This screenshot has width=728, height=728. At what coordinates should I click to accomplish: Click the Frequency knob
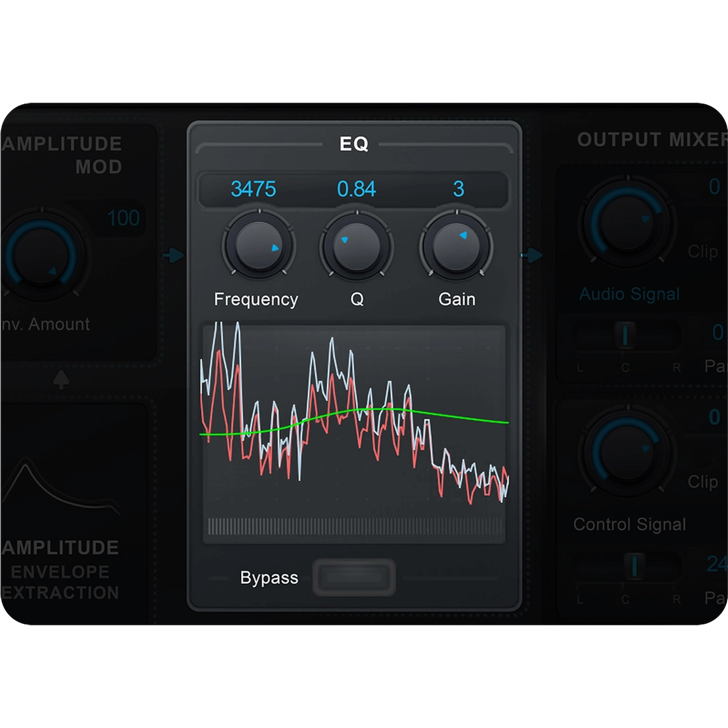coord(258,245)
